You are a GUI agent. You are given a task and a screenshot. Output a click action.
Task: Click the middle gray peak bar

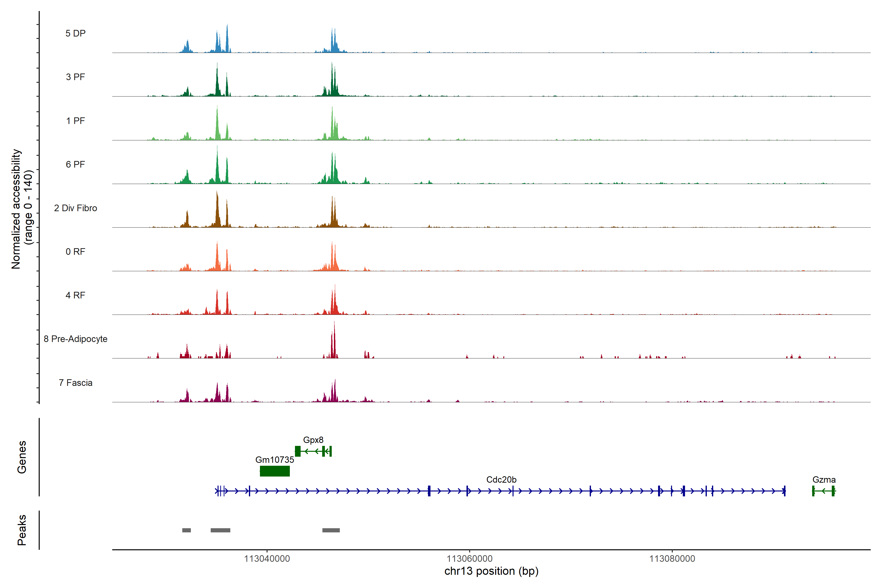220,530
